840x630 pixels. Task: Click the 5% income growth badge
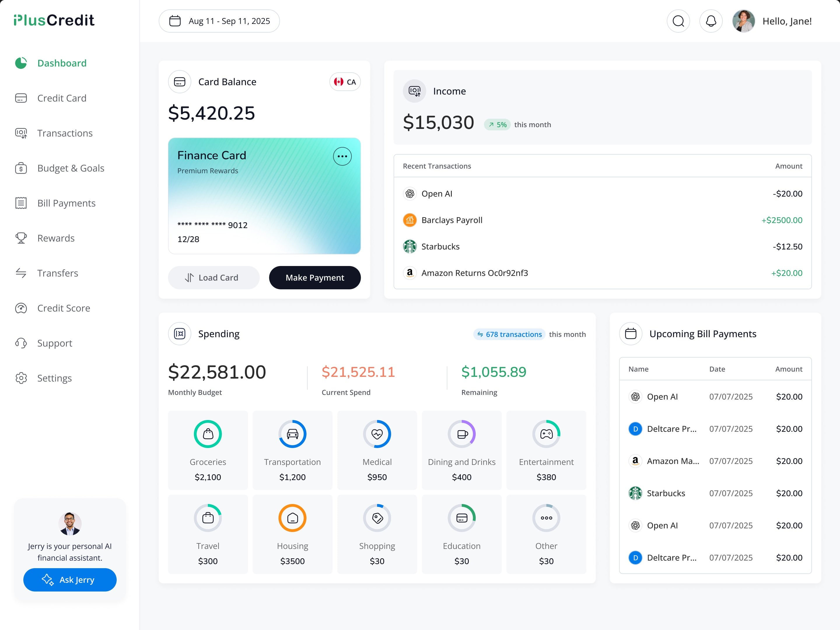tap(498, 125)
